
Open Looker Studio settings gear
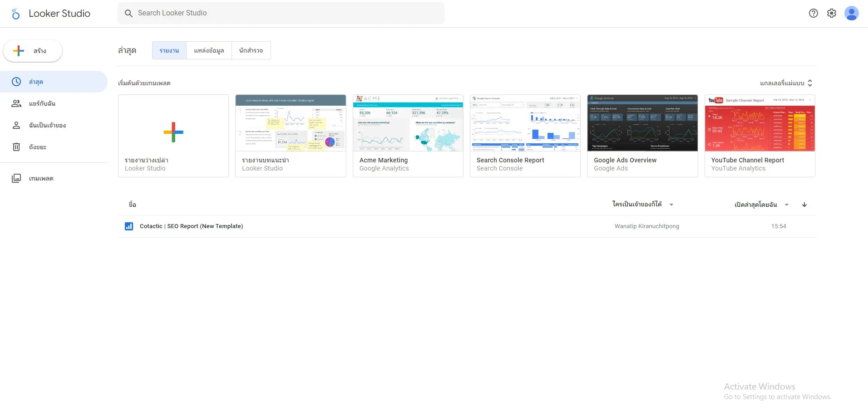pos(832,13)
